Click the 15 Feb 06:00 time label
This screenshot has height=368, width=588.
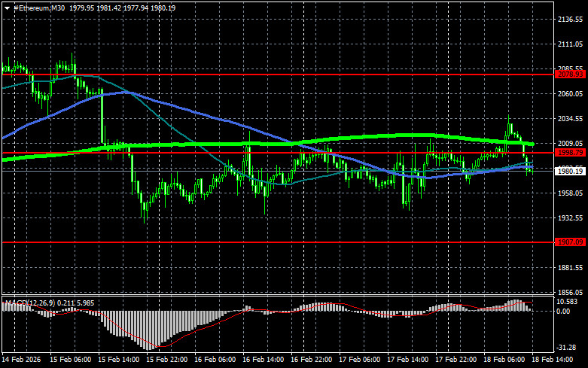[x=71, y=360]
